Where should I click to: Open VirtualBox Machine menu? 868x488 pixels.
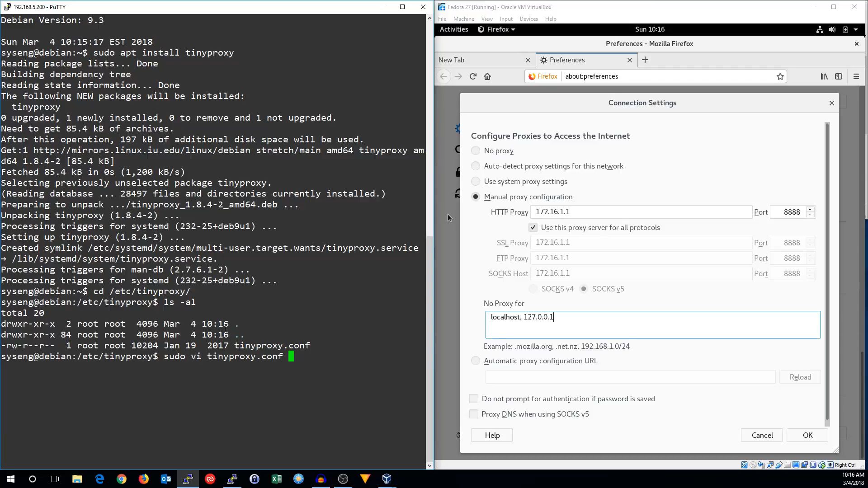464,19
